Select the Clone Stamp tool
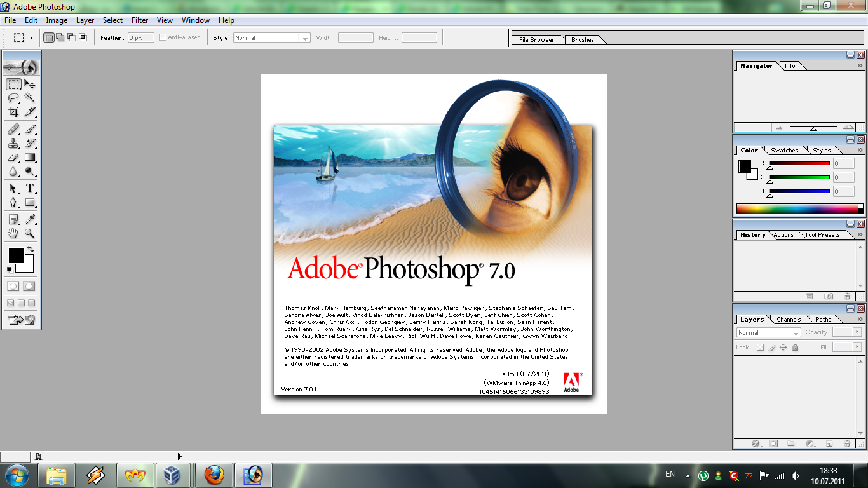The width and height of the screenshot is (868, 488). pyautogui.click(x=13, y=144)
